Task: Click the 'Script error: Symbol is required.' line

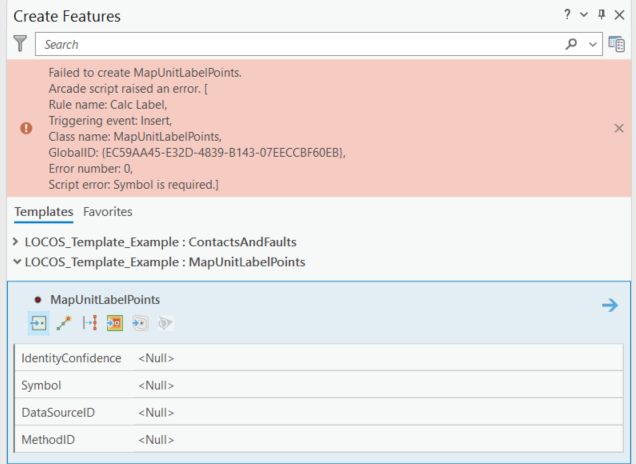Action: [x=133, y=185]
